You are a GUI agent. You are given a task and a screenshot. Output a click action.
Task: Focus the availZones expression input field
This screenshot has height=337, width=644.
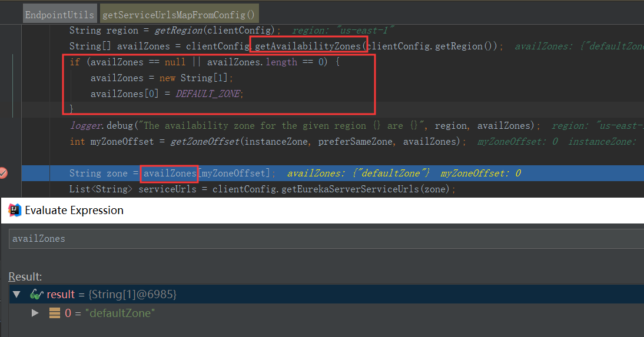point(326,238)
